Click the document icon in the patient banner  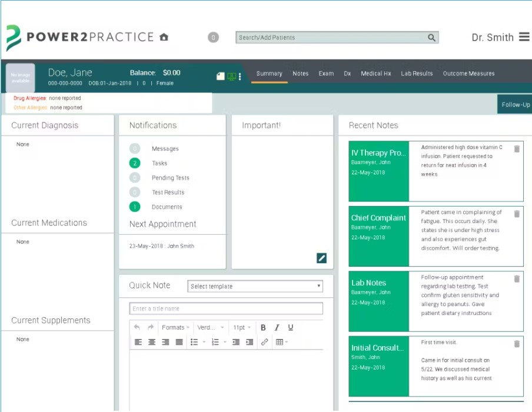click(x=221, y=76)
